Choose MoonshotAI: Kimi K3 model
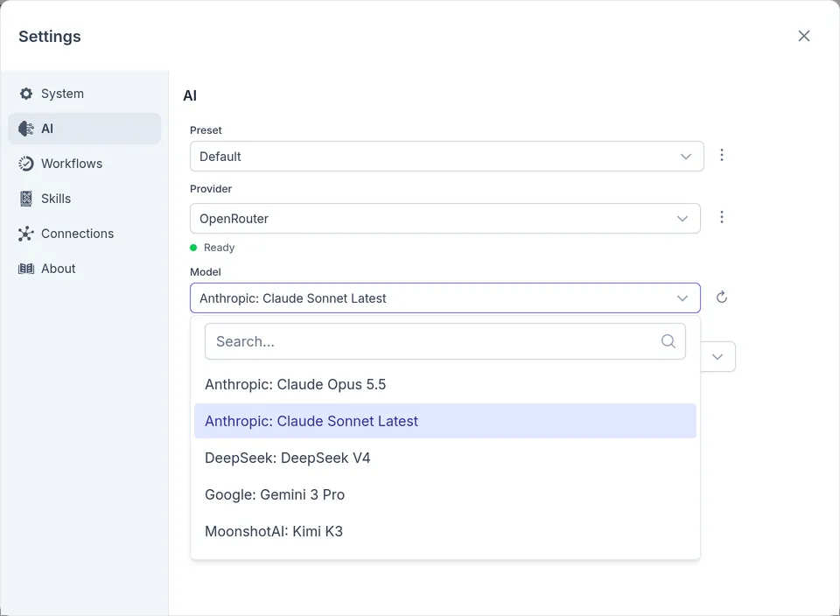This screenshot has height=616, width=840. pos(445,531)
